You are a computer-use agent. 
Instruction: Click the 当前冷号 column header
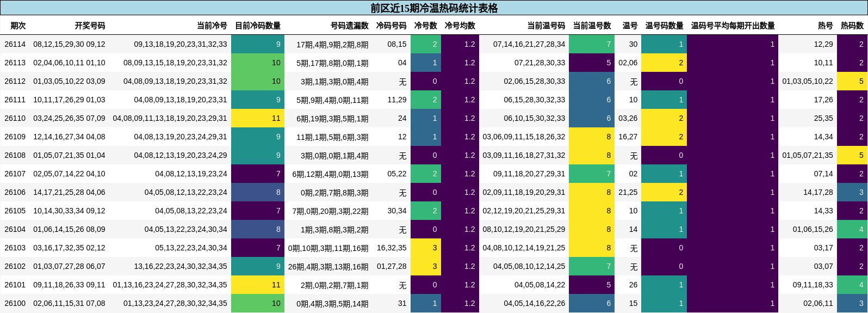pyautogui.click(x=212, y=26)
